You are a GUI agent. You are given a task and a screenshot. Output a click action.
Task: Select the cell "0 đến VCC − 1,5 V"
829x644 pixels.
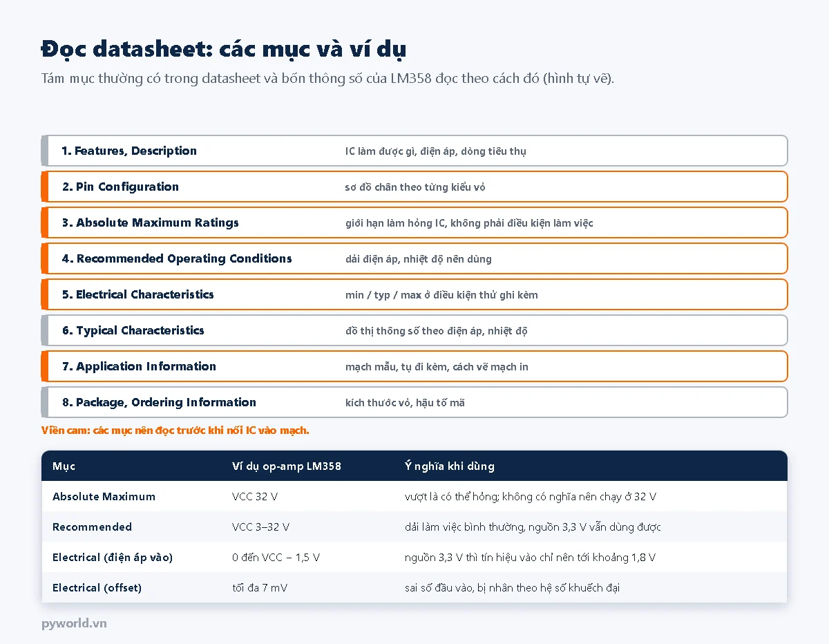click(x=276, y=557)
